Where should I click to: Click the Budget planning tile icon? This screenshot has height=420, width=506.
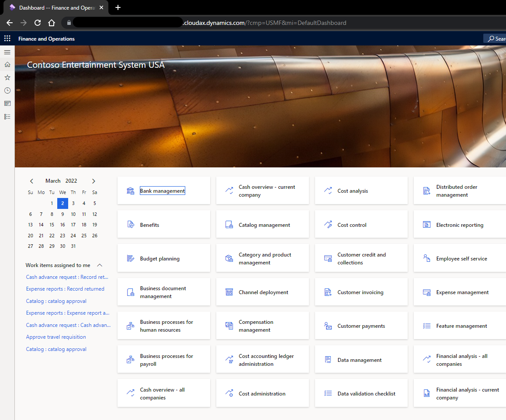pyautogui.click(x=130, y=259)
